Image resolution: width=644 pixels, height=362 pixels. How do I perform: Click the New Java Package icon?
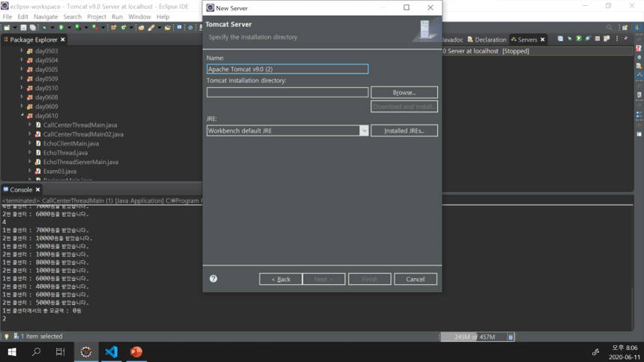tap(113, 28)
